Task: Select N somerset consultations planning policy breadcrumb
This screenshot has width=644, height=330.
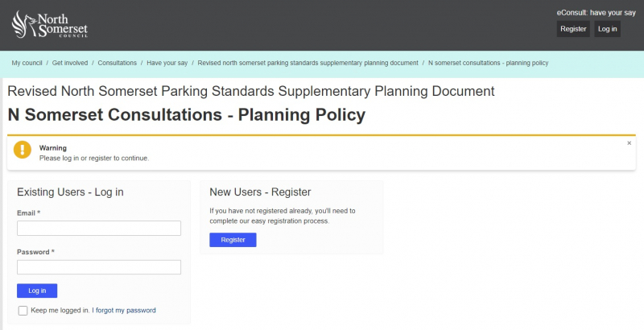Action: tap(489, 62)
